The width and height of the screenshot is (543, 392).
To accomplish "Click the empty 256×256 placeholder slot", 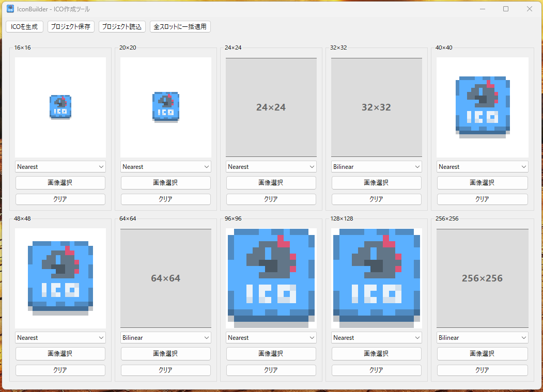I will pos(482,278).
